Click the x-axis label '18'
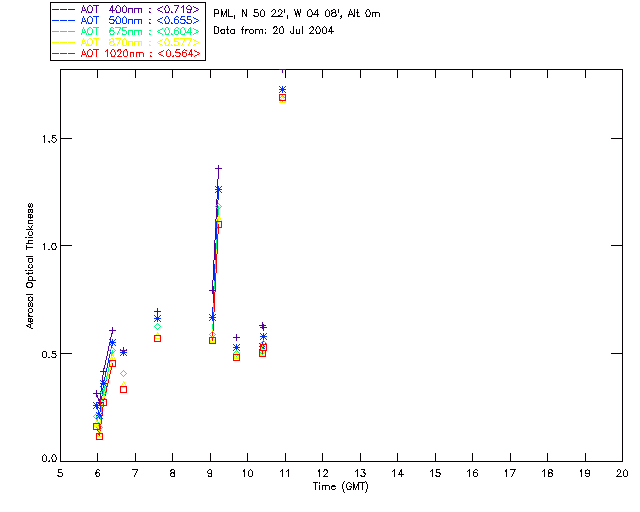Screen dimensions: 640x512 coord(547,473)
